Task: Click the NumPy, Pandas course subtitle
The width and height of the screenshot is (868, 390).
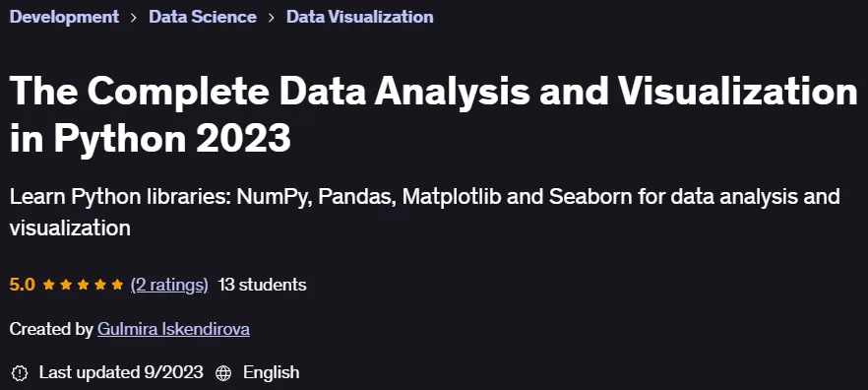Action: (x=424, y=212)
